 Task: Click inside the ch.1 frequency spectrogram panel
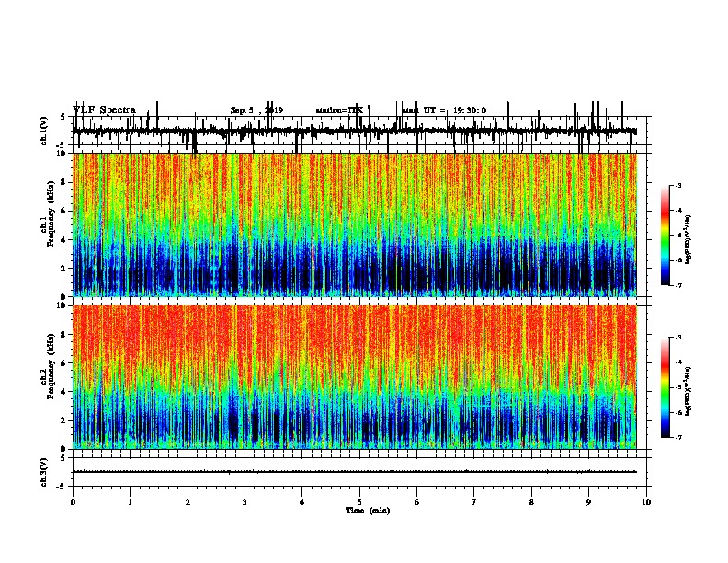pos(355,224)
